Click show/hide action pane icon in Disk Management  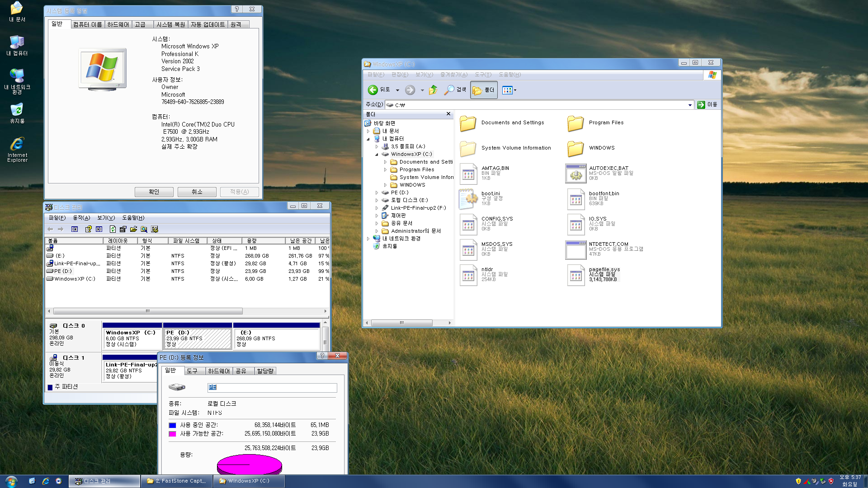(99, 229)
